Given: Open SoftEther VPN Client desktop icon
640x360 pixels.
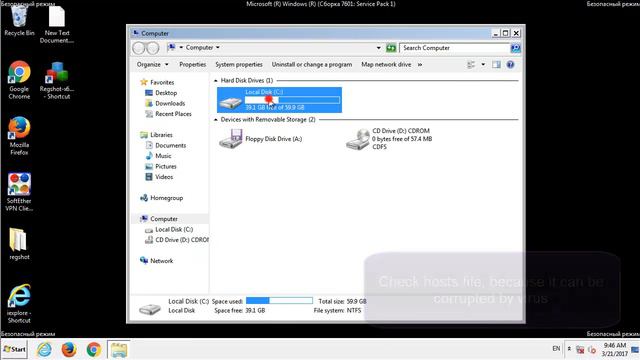Looking at the screenshot, I should [x=19, y=192].
